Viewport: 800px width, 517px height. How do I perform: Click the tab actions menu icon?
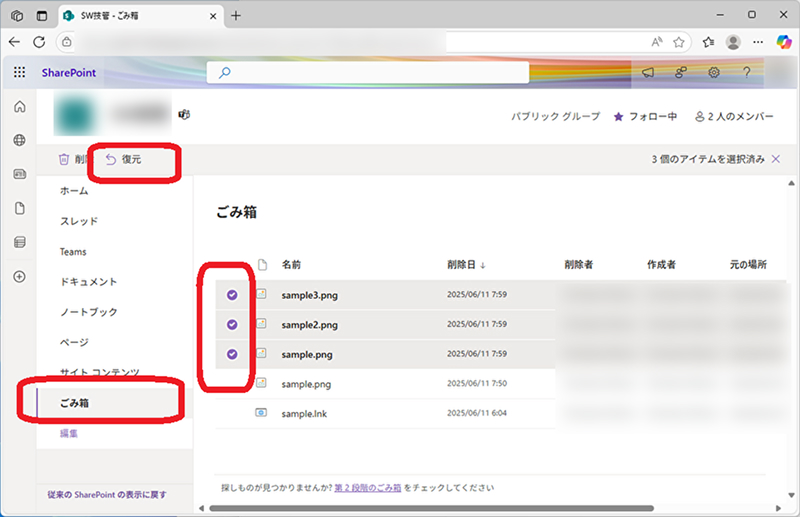click(x=42, y=16)
